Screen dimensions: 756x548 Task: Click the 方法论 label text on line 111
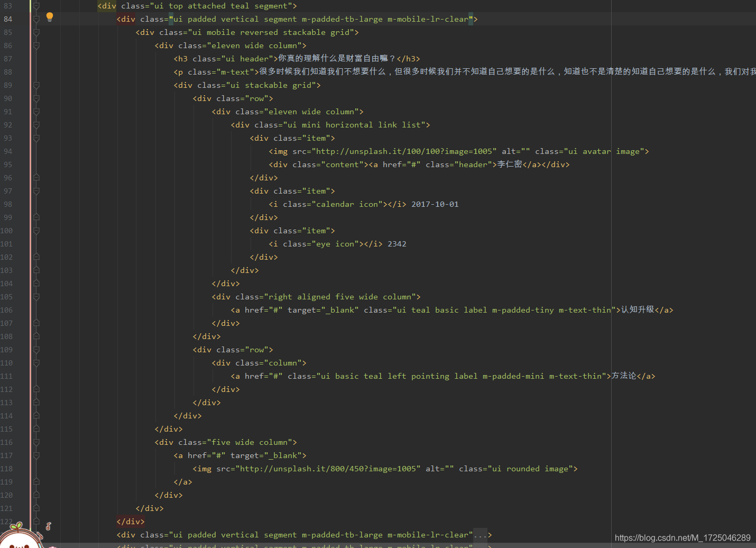pyautogui.click(x=624, y=376)
